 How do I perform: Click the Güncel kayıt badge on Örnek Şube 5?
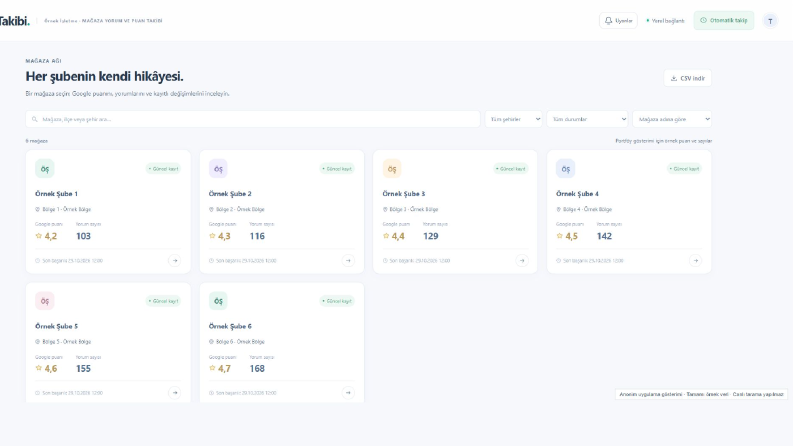click(163, 301)
